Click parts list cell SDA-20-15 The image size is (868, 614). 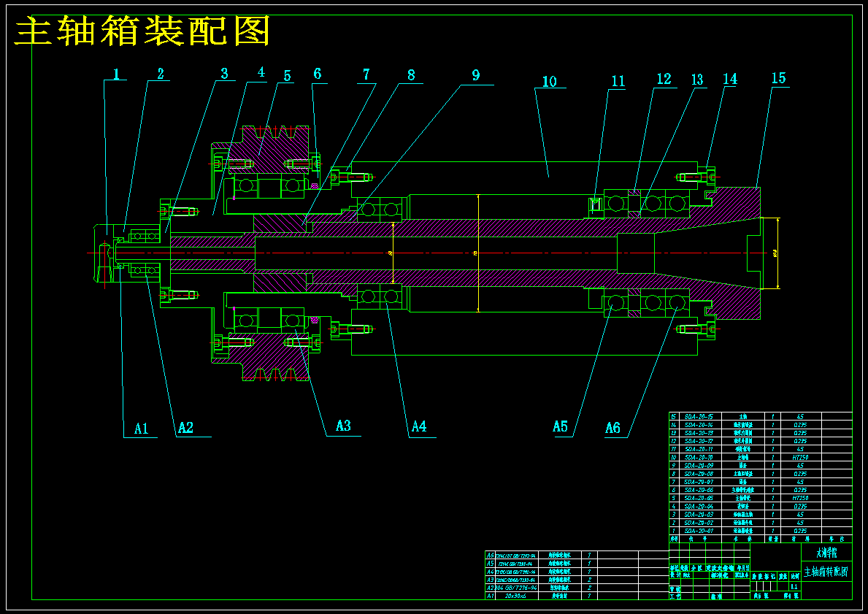click(699, 416)
